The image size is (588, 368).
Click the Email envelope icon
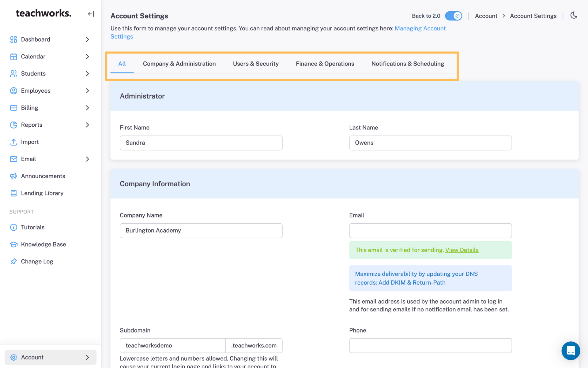pyautogui.click(x=13, y=159)
